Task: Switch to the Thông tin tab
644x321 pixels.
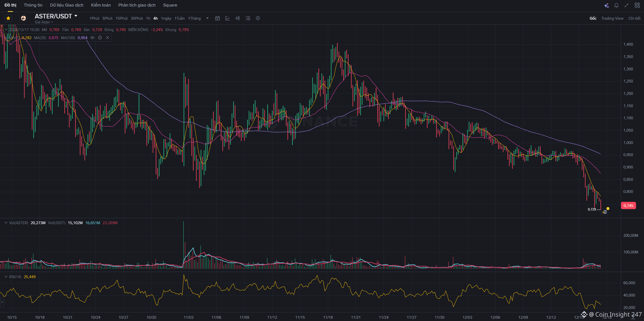Action: (33, 5)
